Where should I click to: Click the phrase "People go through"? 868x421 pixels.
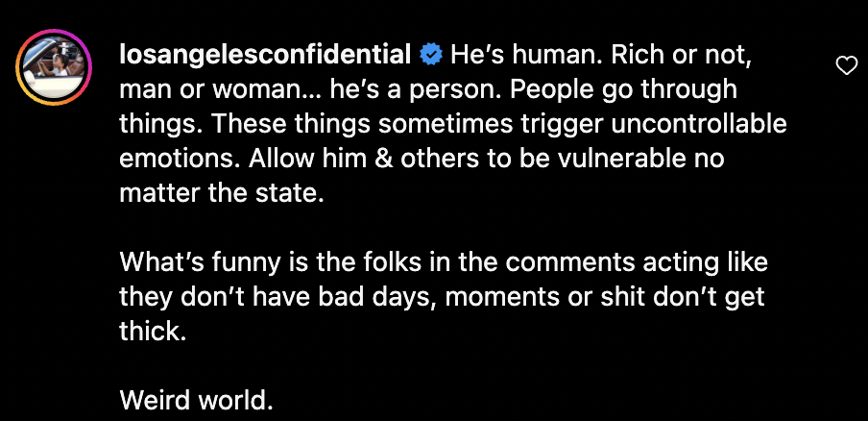623,90
